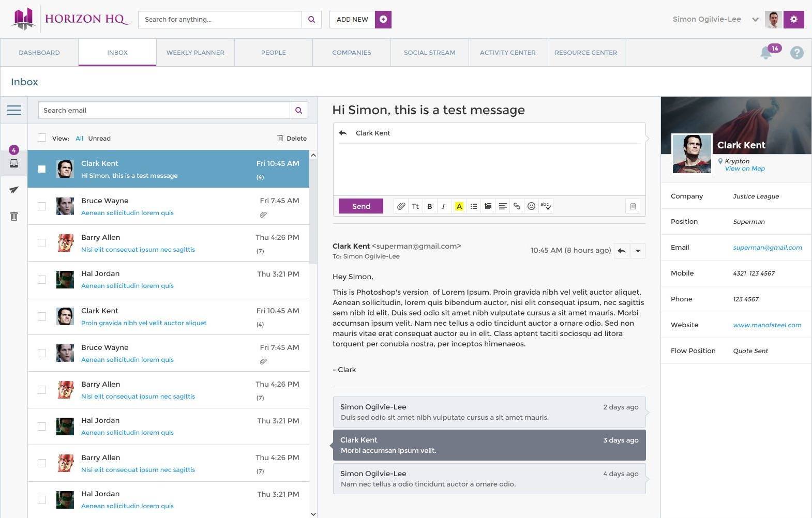Filter view by Unread
The width and height of the screenshot is (812, 518).
tap(99, 138)
